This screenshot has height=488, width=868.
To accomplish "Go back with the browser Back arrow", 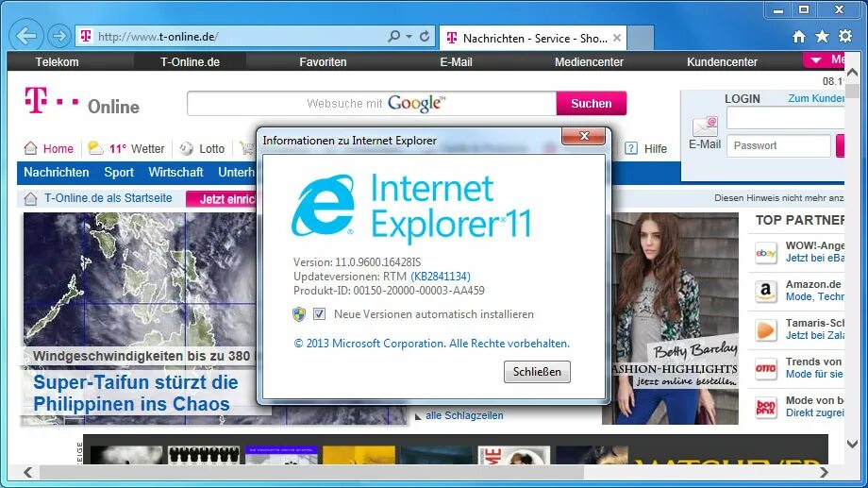I will [26, 36].
